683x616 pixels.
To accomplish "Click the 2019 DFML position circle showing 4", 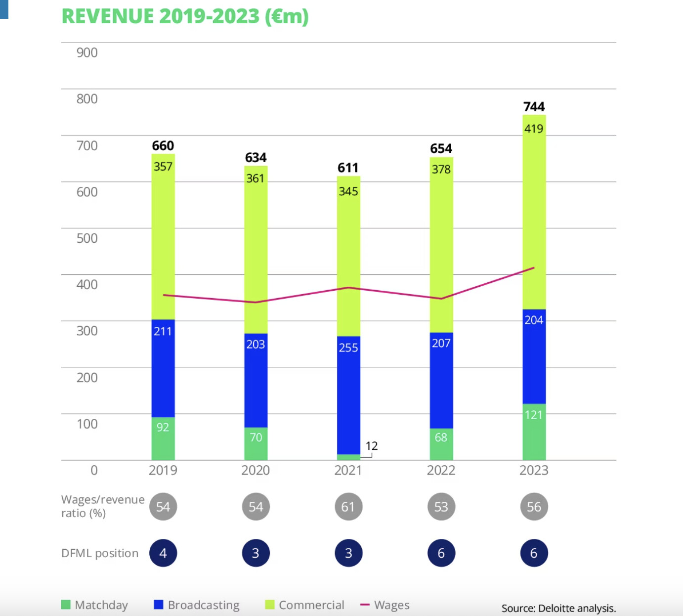I will (x=163, y=553).
